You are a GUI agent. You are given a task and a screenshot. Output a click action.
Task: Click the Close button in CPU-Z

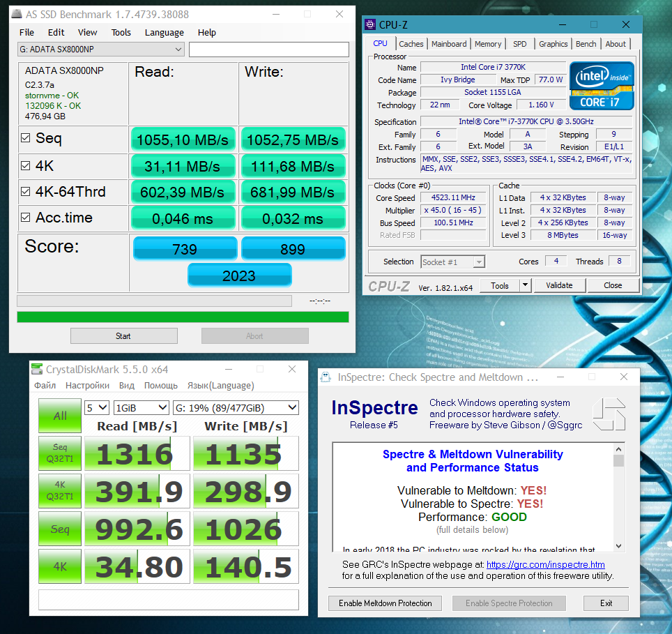pyautogui.click(x=613, y=285)
